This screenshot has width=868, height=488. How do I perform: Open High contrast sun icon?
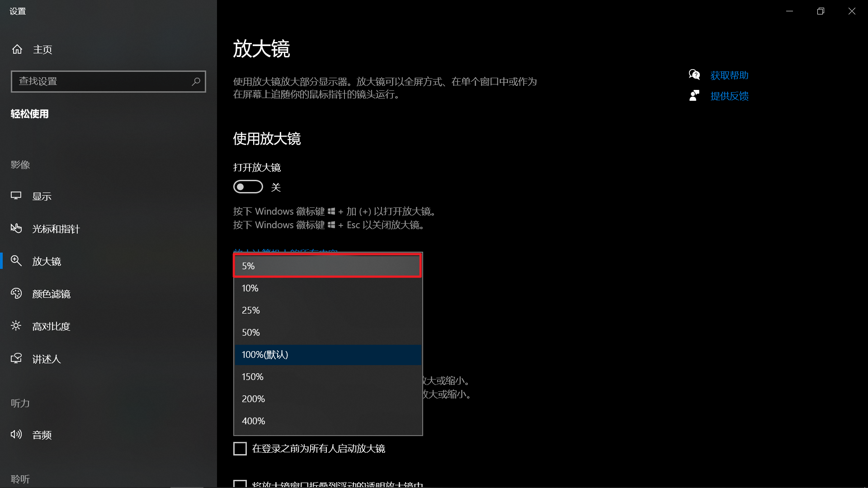point(16,326)
